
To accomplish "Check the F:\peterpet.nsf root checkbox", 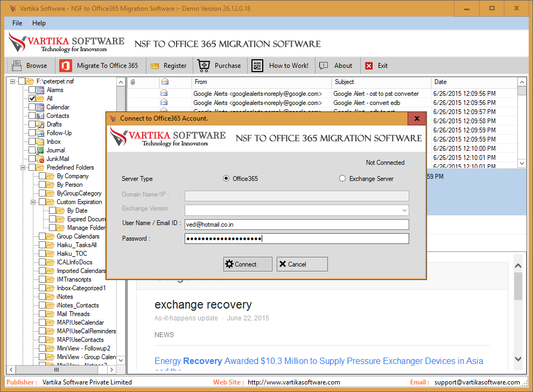I will click(22, 81).
